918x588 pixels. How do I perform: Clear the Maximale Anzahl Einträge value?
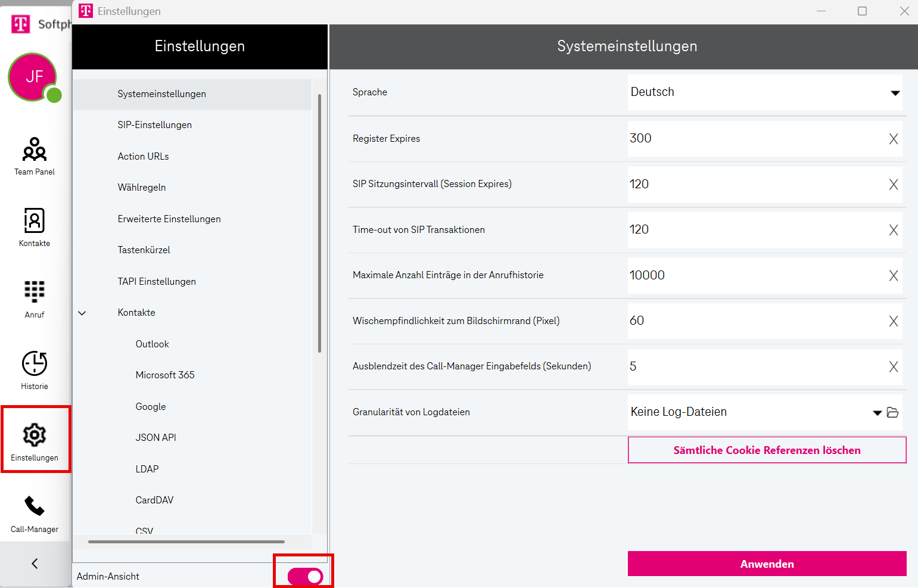(893, 276)
